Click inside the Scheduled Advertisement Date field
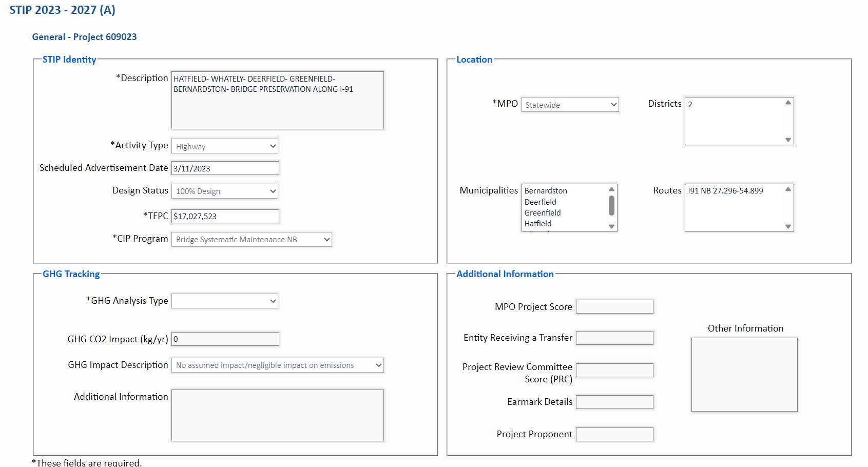Image resolution: width=868 pixels, height=467 pixels. coord(225,168)
